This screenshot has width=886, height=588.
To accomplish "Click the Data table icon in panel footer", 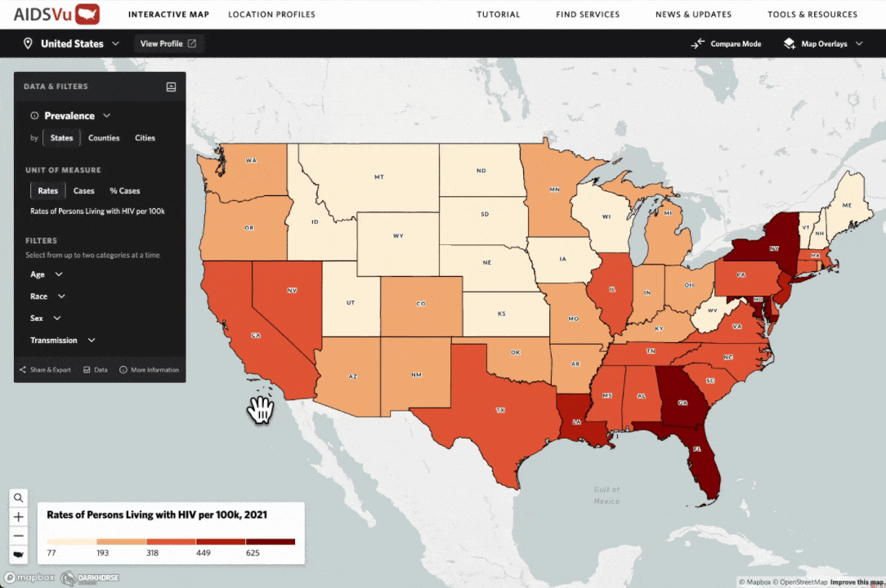I will (87, 370).
